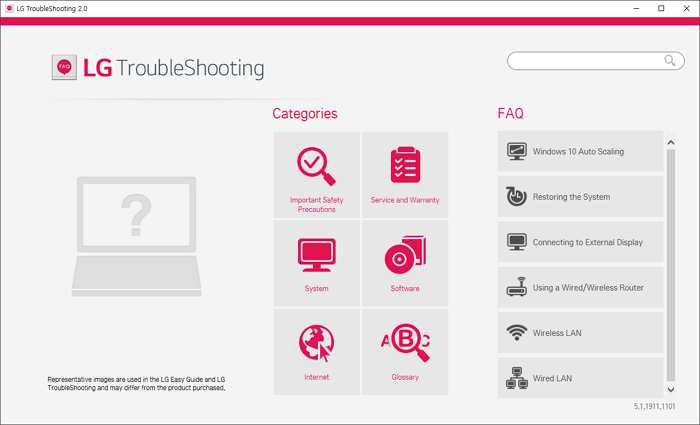Close the LG TroubleShooting window

point(687,8)
